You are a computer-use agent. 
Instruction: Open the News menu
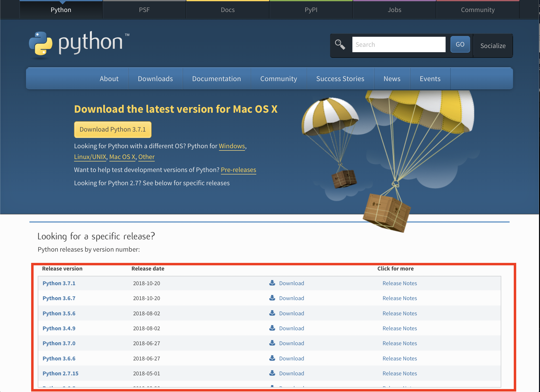[392, 79]
